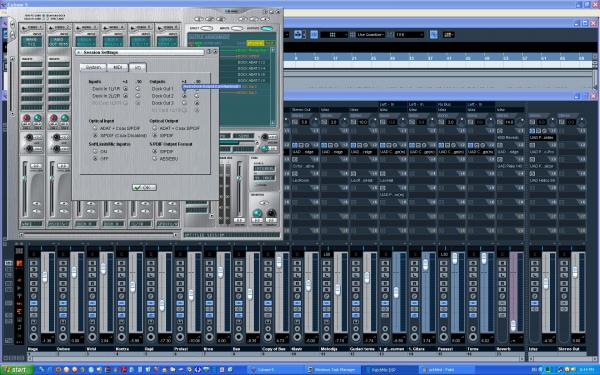The image size is (600, 375).
Task: Click the Bas channel volume fader
Action: [249, 294]
